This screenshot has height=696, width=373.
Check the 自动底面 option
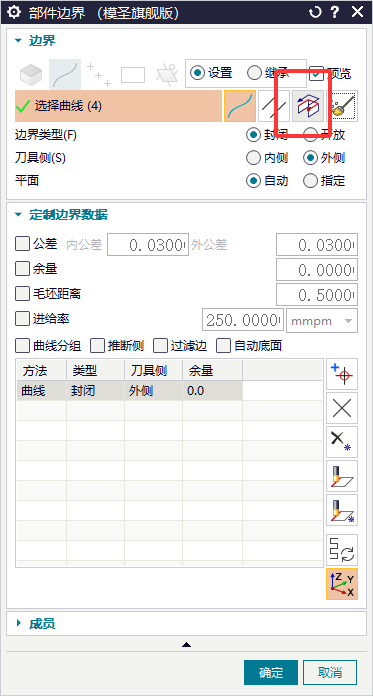click(x=223, y=345)
